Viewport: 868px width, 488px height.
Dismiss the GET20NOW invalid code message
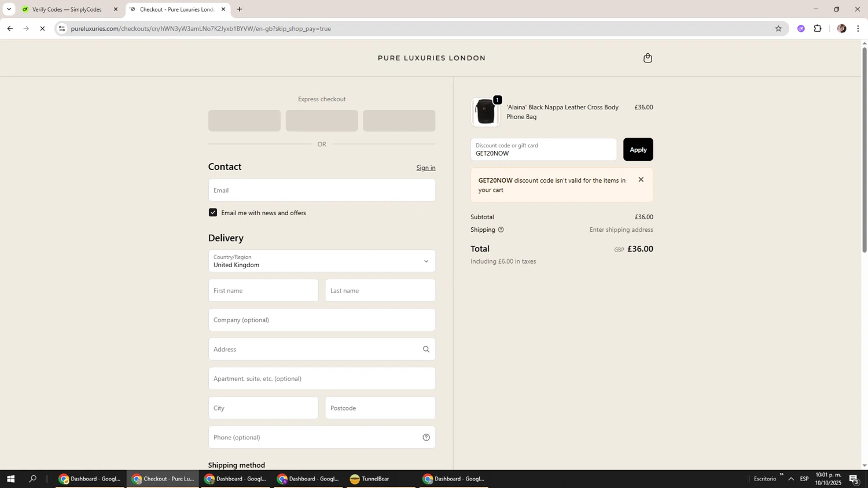(641, 180)
